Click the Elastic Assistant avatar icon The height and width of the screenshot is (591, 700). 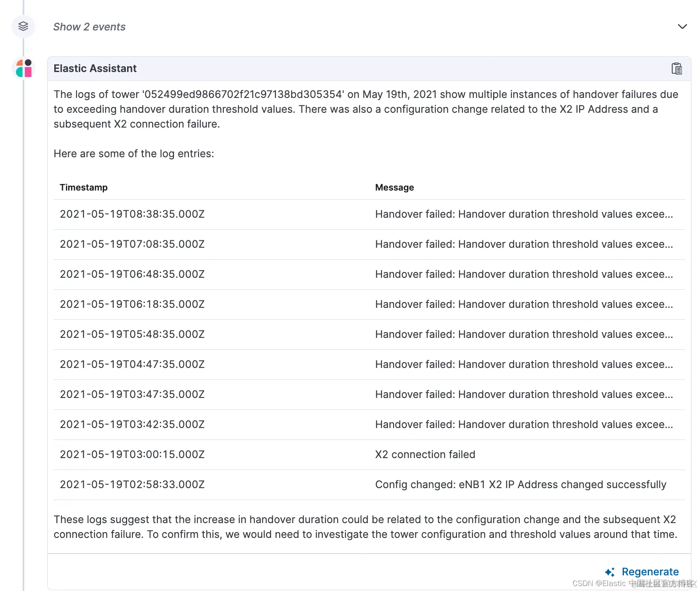(x=24, y=68)
